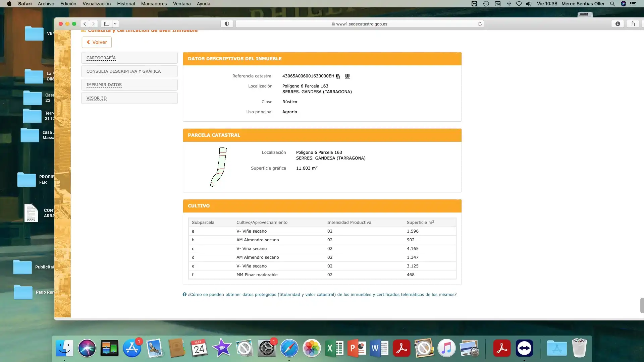Copy the referencia catastral to clipboard

338,76
